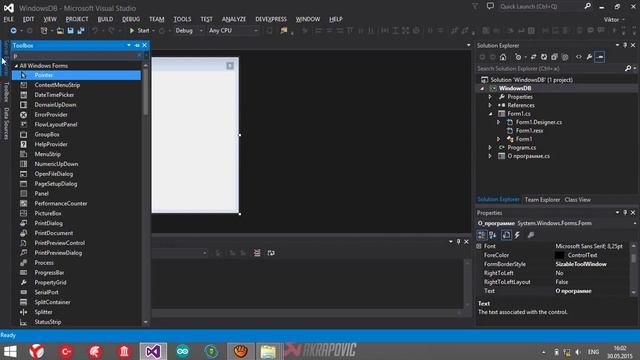This screenshot has width=640, height=360.
Task: Select Form1.resx file
Action: 529,131
